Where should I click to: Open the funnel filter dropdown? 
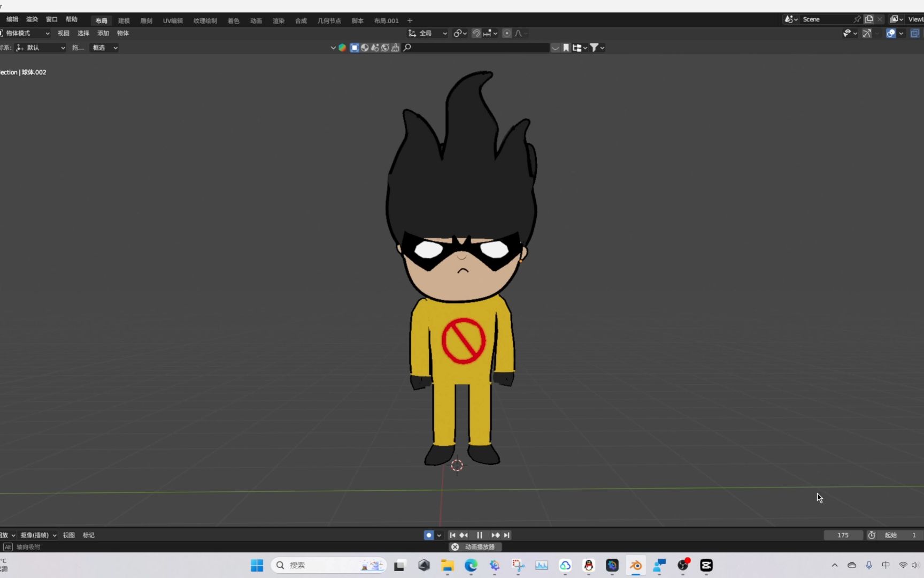[597, 48]
